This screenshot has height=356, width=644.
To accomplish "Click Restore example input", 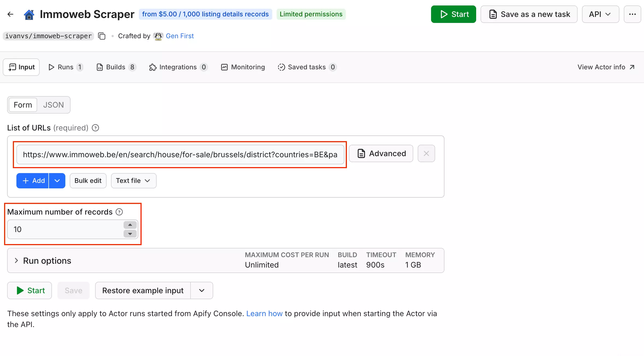I will click(143, 290).
